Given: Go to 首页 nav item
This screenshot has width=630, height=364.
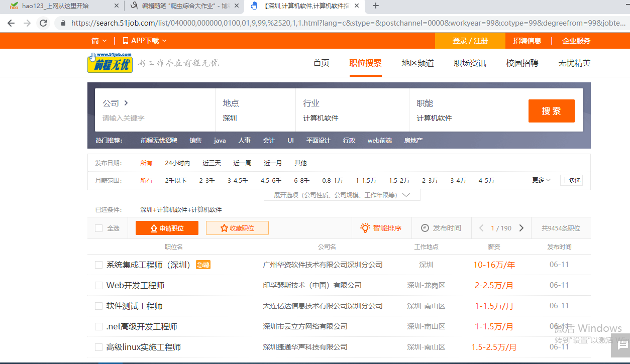Looking at the screenshot, I should tap(321, 63).
